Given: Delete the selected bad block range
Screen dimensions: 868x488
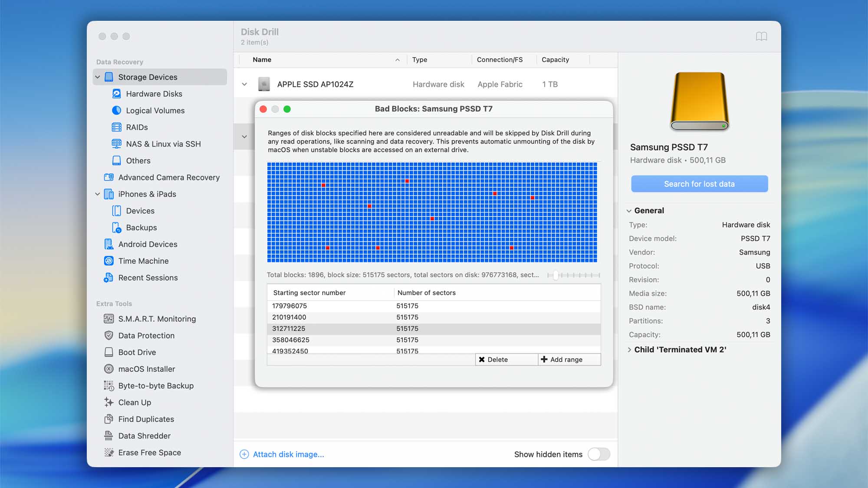Looking at the screenshot, I should (x=506, y=360).
